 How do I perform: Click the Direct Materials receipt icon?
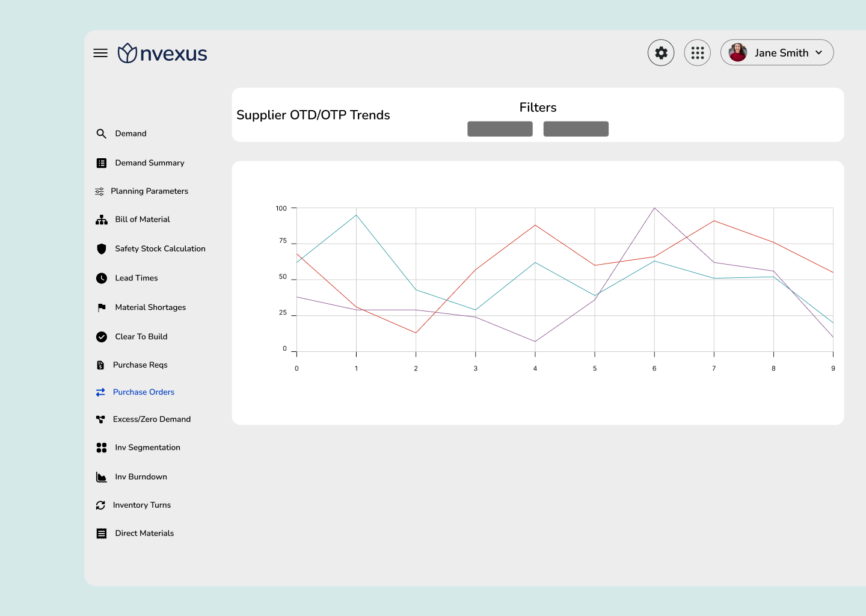(102, 534)
